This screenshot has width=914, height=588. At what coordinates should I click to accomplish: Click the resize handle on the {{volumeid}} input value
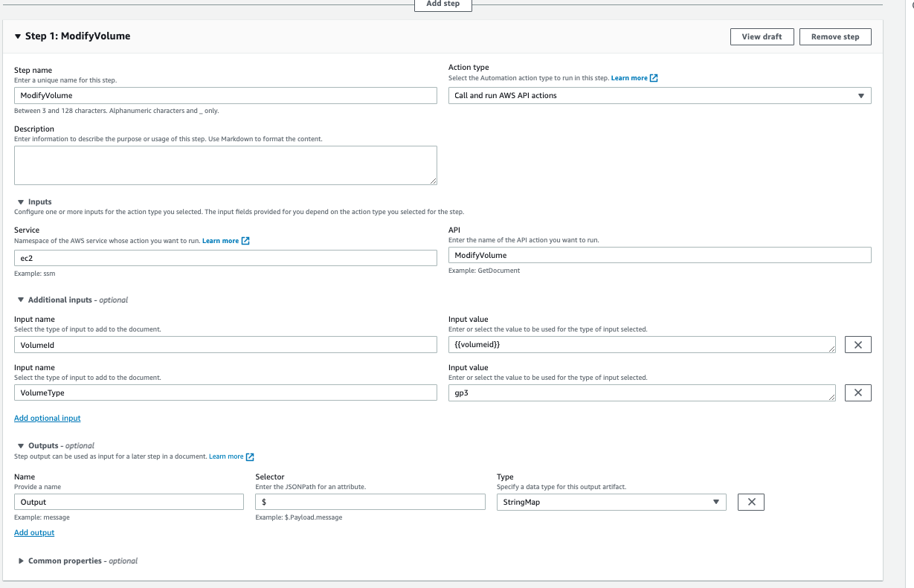click(x=832, y=349)
